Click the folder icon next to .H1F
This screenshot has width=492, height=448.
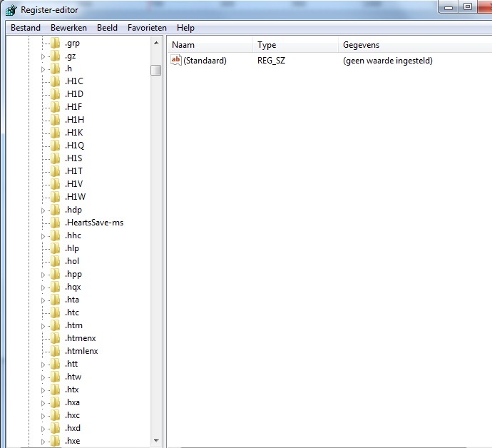click(55, 107)
